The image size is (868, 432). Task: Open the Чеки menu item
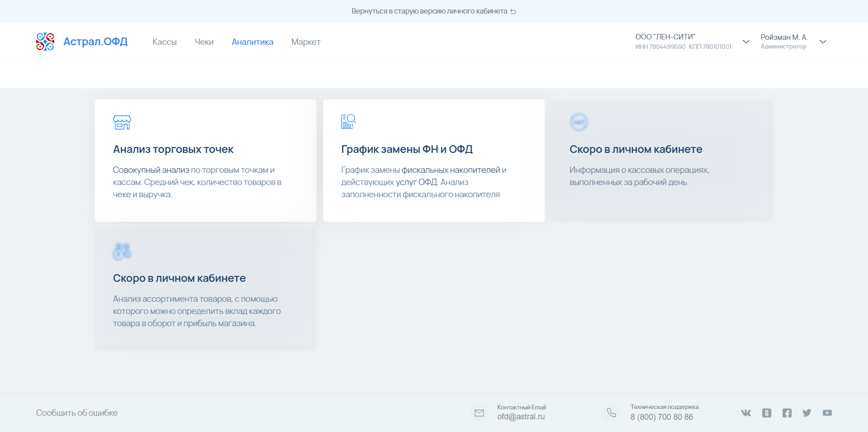point(204,42)
